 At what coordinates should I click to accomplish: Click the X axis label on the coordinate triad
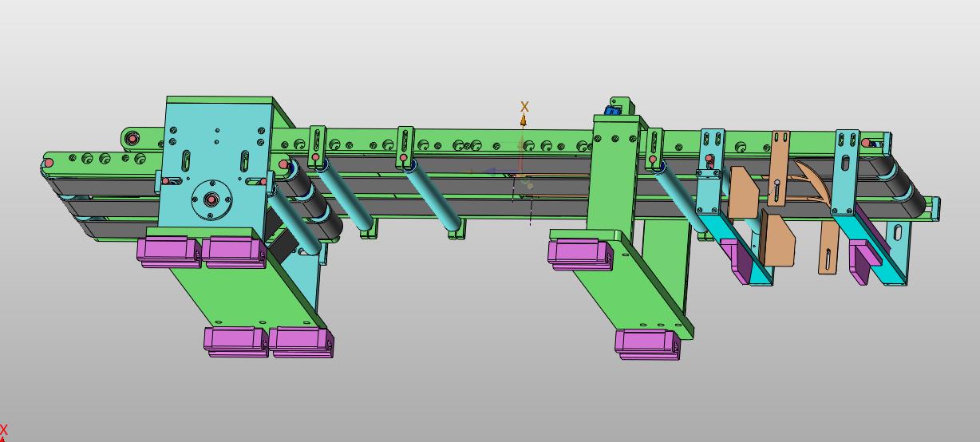pos(524,106)
